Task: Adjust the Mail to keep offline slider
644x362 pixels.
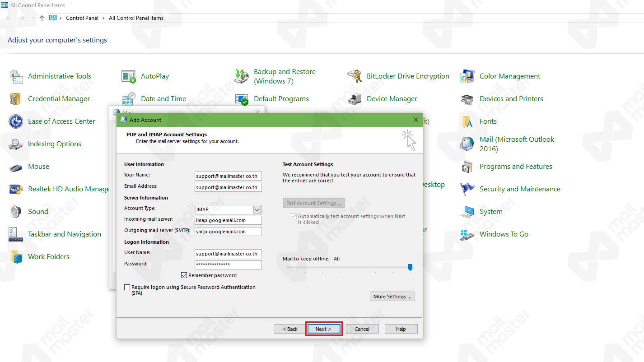Action: 410,268
